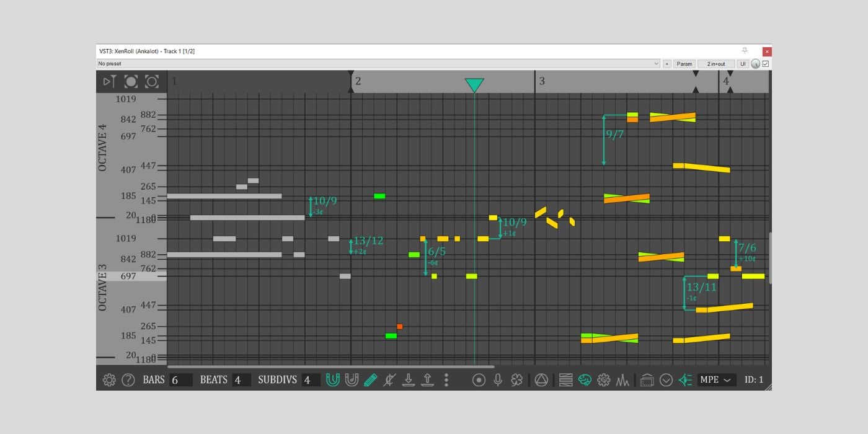Click the highlighted 697 pitch row label
Viewport: 868px width, 434px height.
(128, 276)
